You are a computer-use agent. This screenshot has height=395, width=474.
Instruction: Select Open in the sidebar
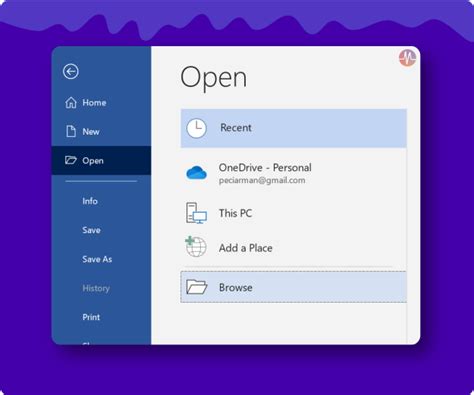(x=101, y=160)
